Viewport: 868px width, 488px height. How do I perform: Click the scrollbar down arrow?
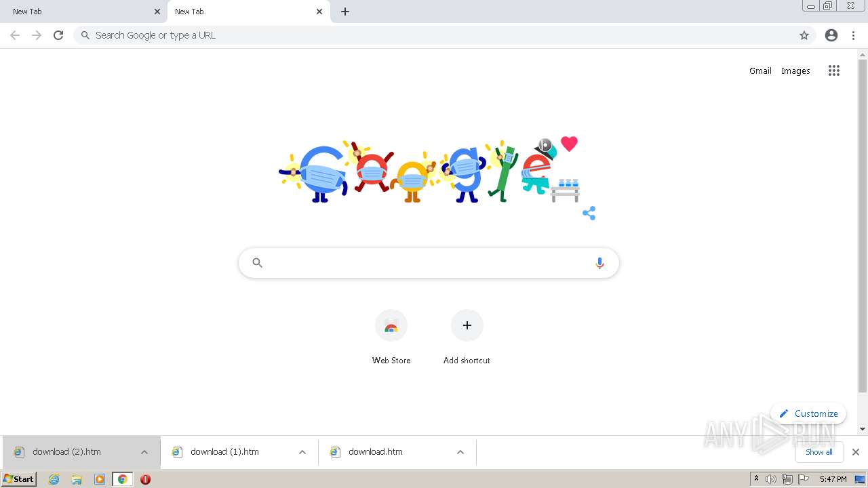863,429
